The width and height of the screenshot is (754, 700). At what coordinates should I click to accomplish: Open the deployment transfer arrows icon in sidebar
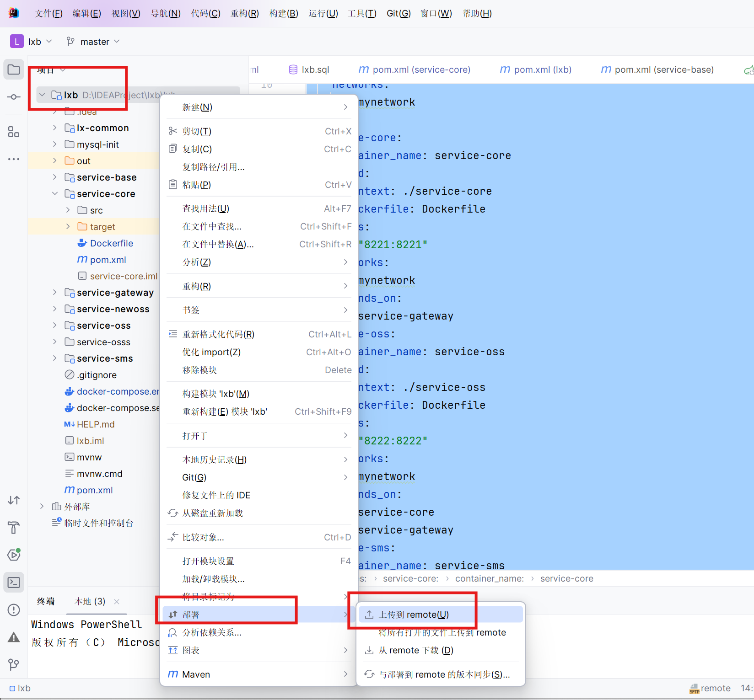(14, 500)
